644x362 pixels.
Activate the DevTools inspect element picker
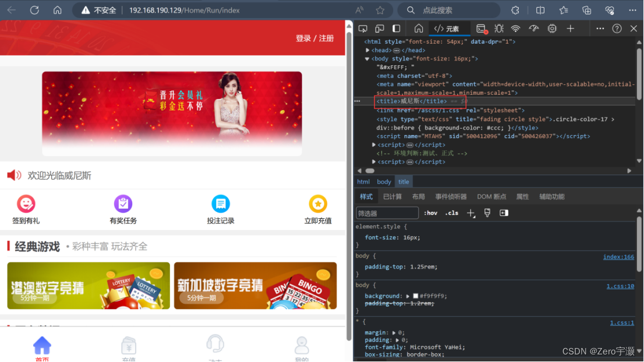363,29
